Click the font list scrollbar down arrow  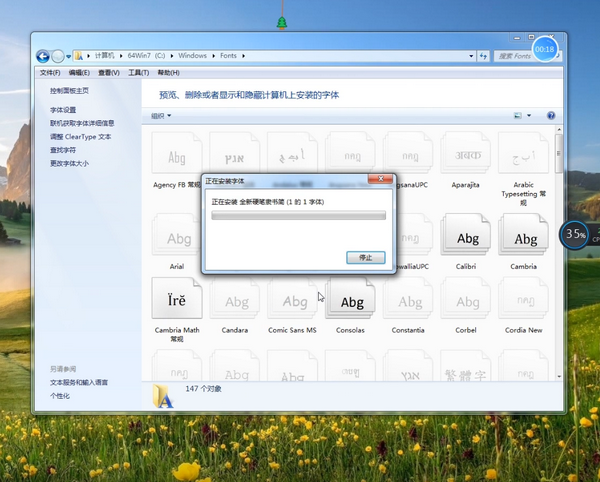(x=559, y=377)
